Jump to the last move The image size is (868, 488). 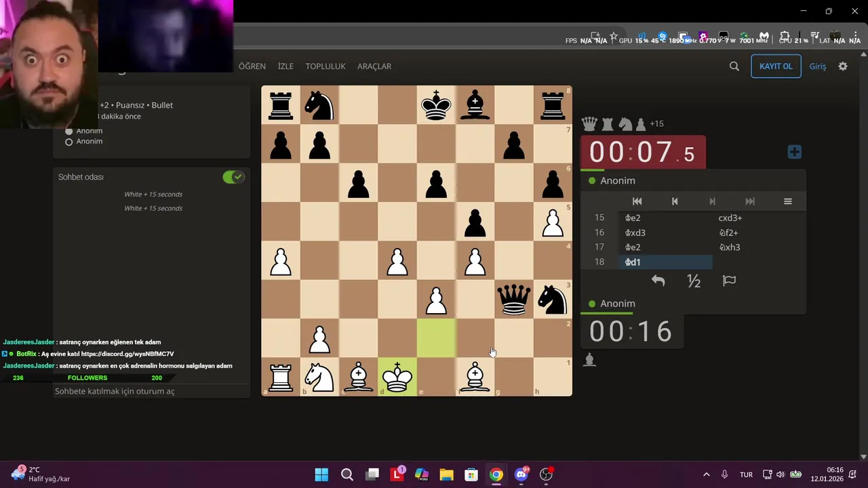point(750,201)
